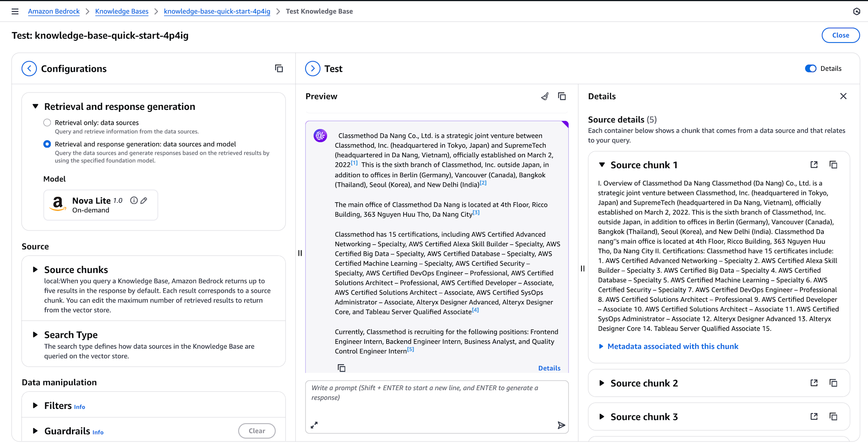Viewport: 868px width, 448px height.
Task: Go to Amazon Bedrock breadcrumb
Action: click(54, 11)
